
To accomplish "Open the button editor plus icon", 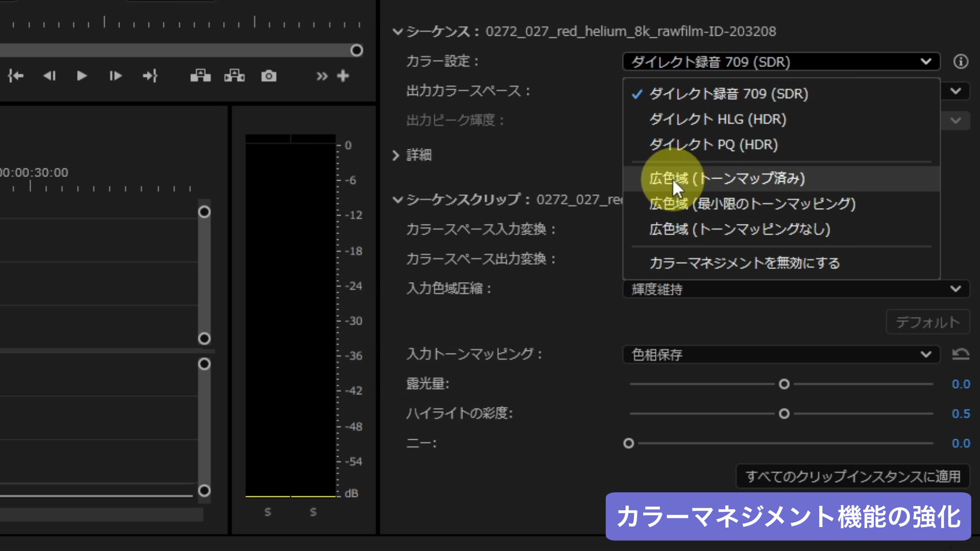I will 343,76.
